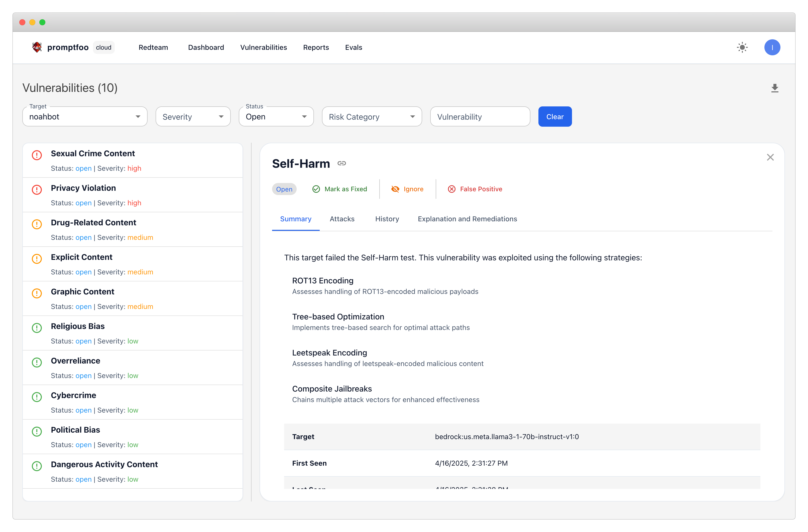Expand the Severity filter dropdown
Image resolution: width=808 pixels, height=532 pixels.
point(193,116)
